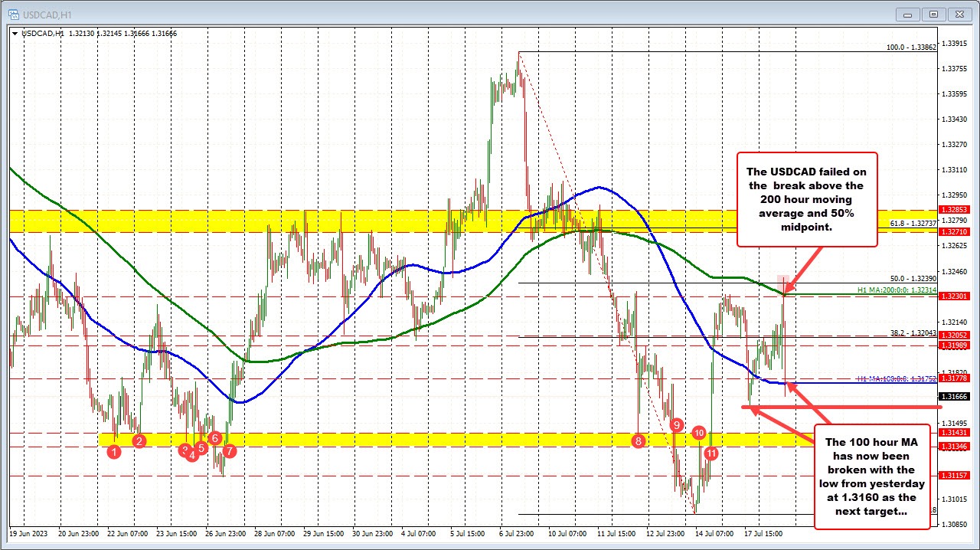Image resolution: width=980 pixels, height=550 pixels.
Task: Click the number 10 circle marker
Action: click(699, 433)
